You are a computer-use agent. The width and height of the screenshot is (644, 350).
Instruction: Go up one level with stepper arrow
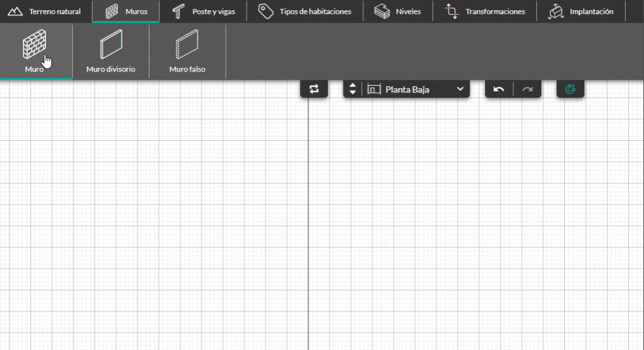(353, 86)
